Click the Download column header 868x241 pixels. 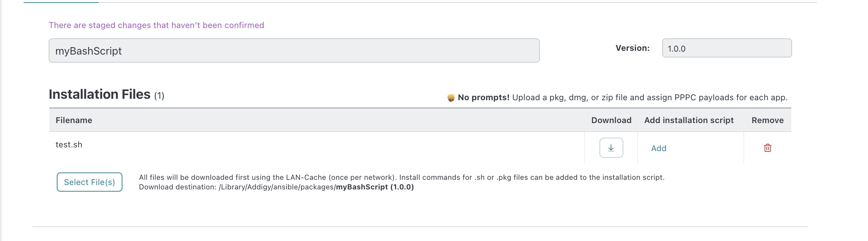pos(611,120)
